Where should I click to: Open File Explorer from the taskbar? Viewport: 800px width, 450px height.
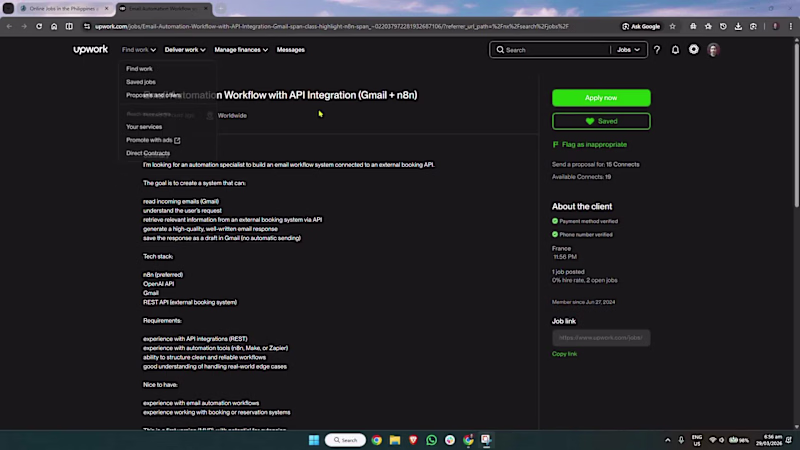(x=395, y=440)
